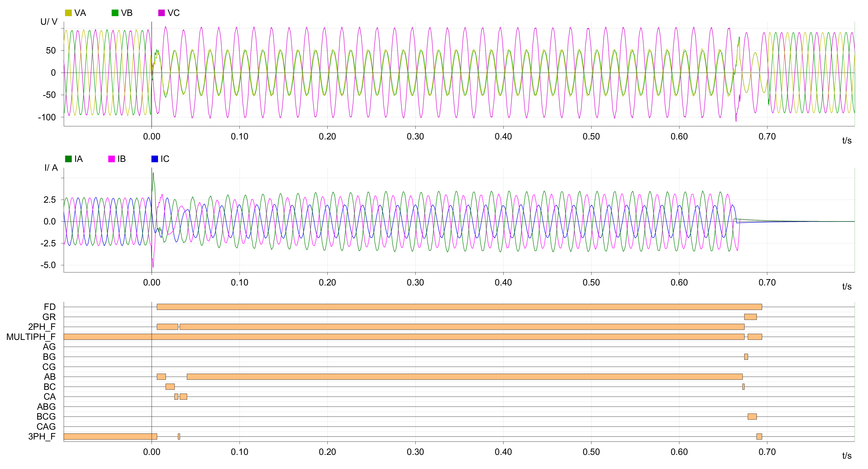Click the CA signal row label

click(50, 397)
